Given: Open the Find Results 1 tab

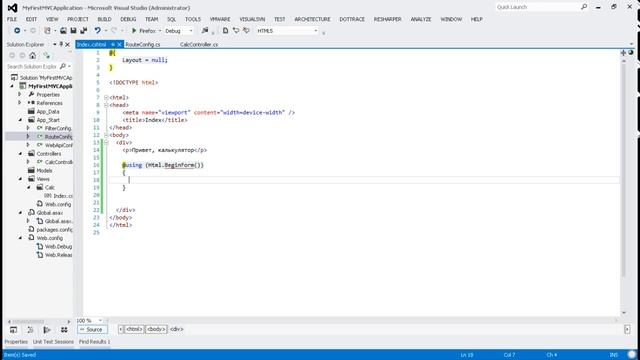Looking at the screenshot, I should tap(95, 342).
